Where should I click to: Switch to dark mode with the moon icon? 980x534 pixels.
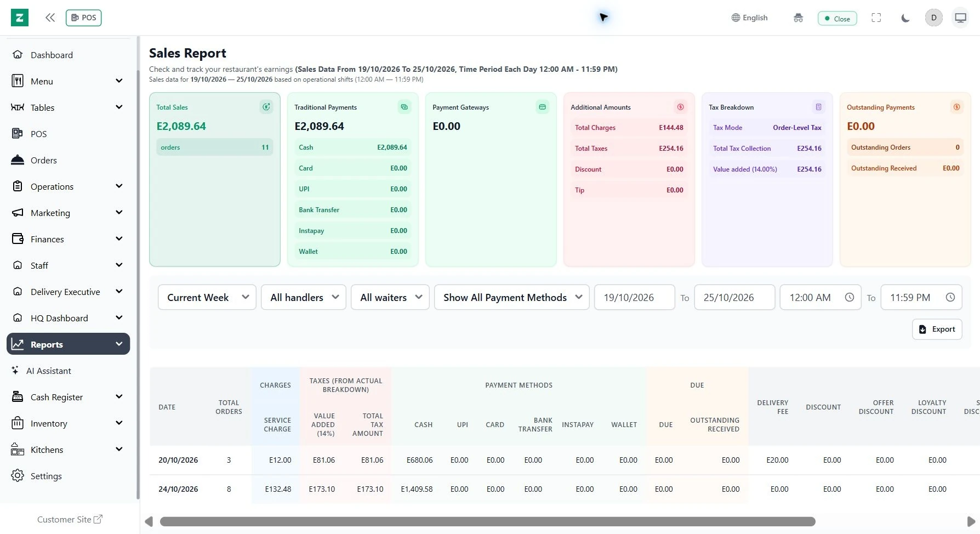click(x=905, y=18)
